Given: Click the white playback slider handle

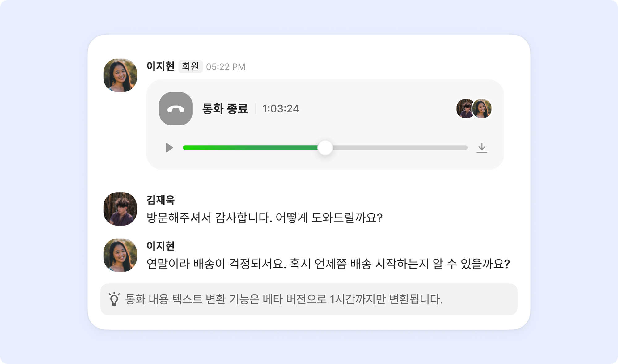Looking at the screenshot, I should tap(325, 148).
